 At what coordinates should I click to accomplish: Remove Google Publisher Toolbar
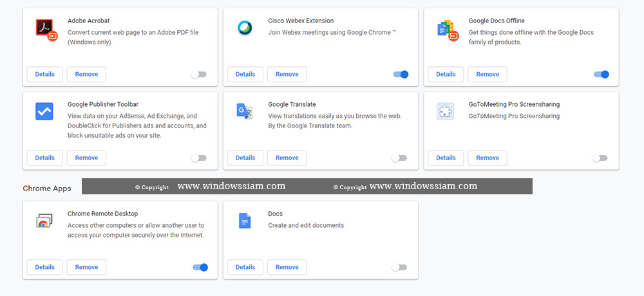click(x=86, y=158)
